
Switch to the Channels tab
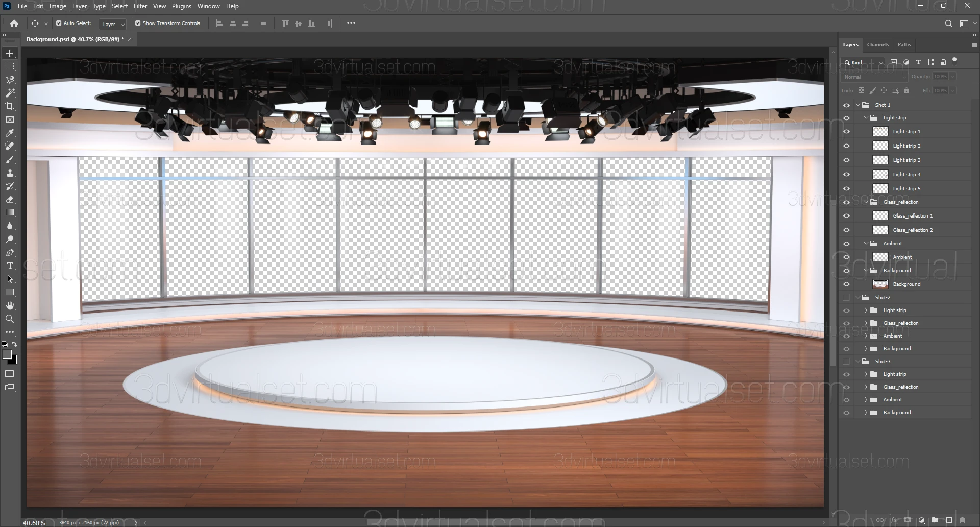[x=877, y=45]
